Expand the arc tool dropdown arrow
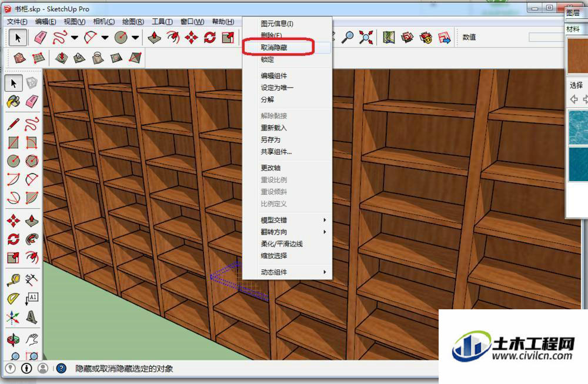This screenshot has width=588, height=384. (105, 38)
